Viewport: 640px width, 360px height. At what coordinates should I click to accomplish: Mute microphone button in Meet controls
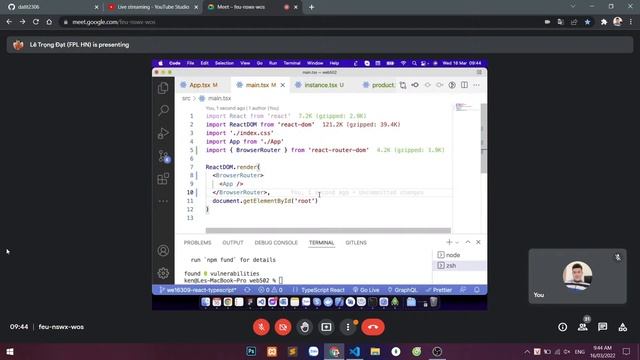coord(261,327)
